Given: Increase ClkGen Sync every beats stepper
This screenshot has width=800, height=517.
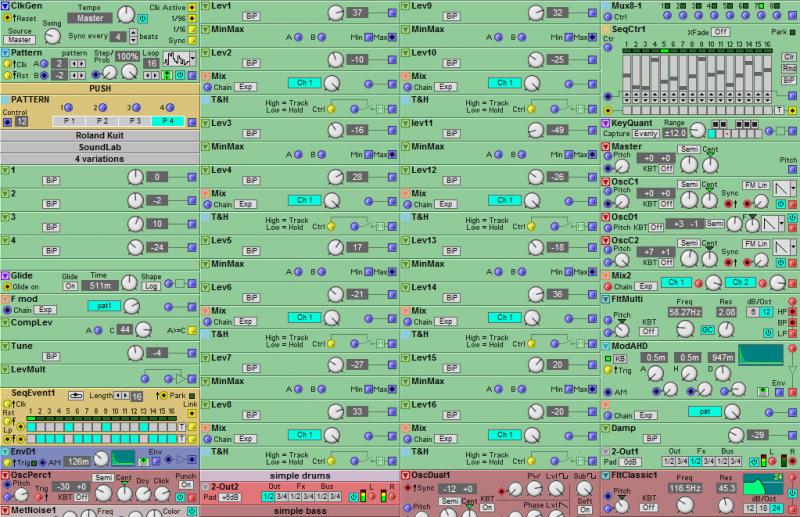Looking at the screenshot, I should point(133,33).
